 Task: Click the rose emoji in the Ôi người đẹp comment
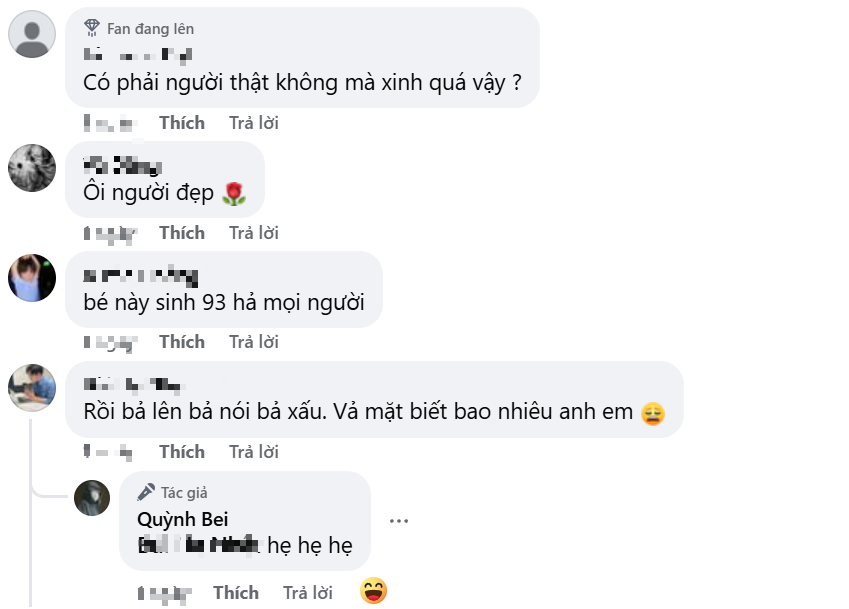[236, 192]
